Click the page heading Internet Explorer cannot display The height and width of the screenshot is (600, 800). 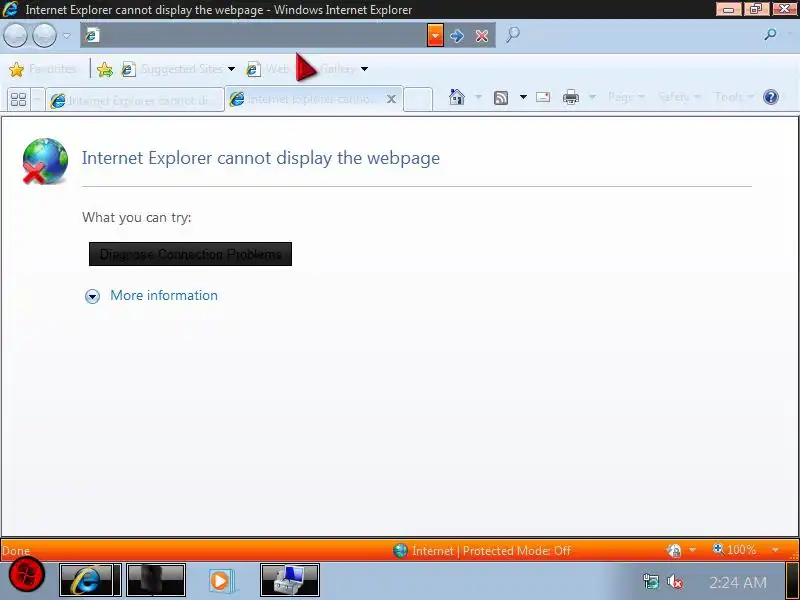(x=261, y=158)
